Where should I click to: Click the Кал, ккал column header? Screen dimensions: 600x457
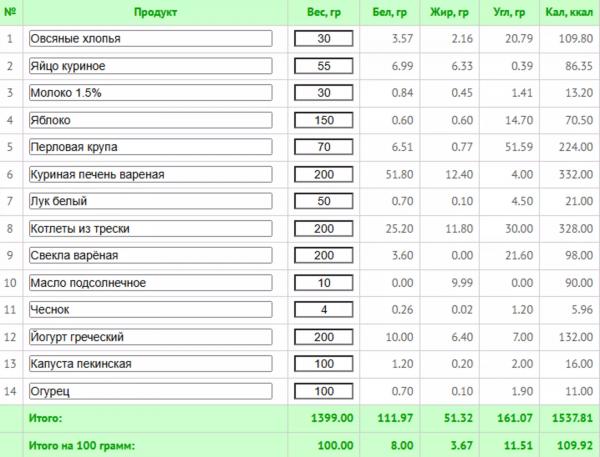(x=569, y=12)
